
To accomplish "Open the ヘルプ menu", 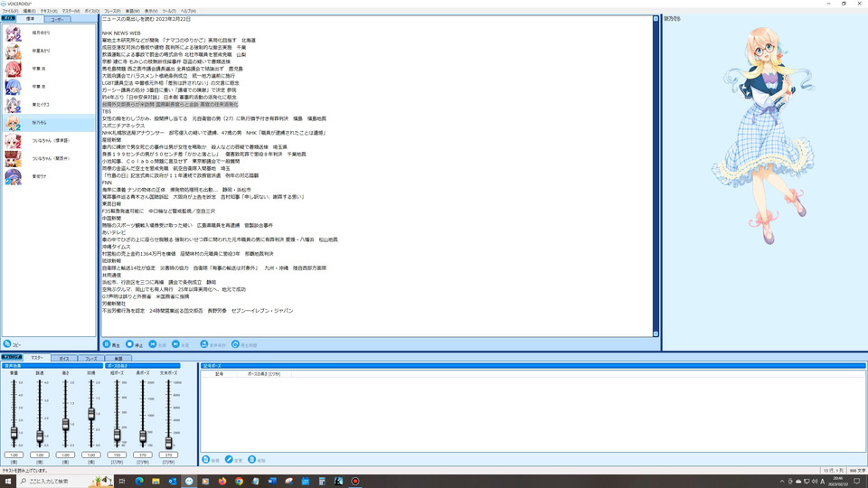I will (188, 11).
